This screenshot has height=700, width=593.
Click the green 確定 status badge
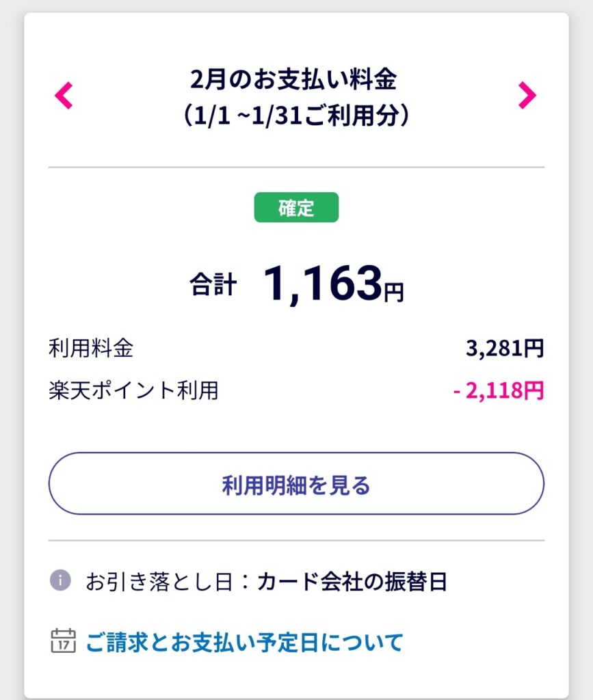click(296, 207)
